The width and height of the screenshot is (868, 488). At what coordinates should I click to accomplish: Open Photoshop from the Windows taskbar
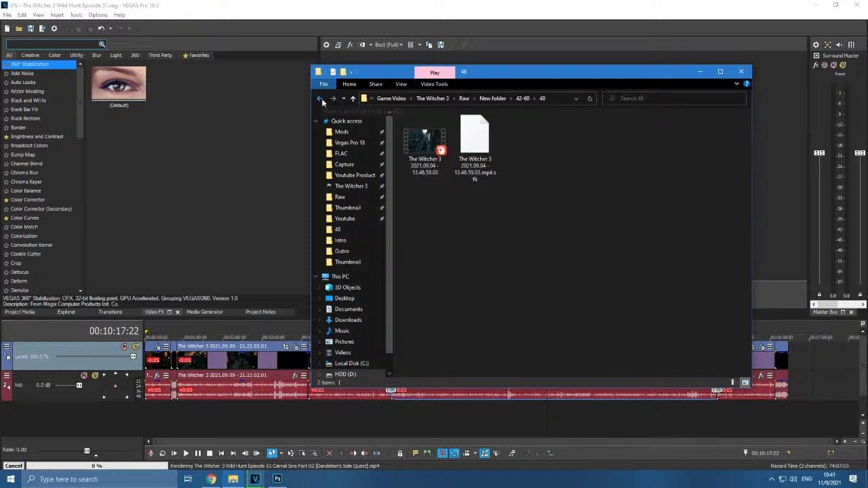tap(277, 479)
